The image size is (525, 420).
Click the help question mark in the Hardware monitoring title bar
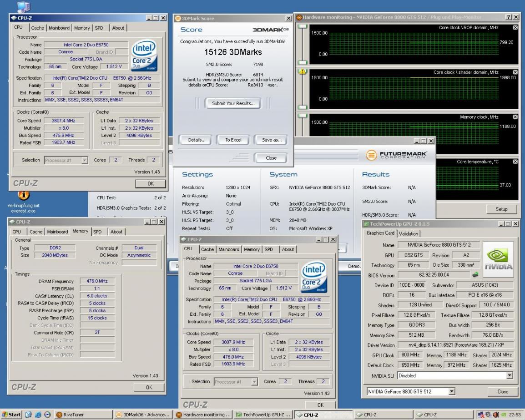(x=508, y=17)
